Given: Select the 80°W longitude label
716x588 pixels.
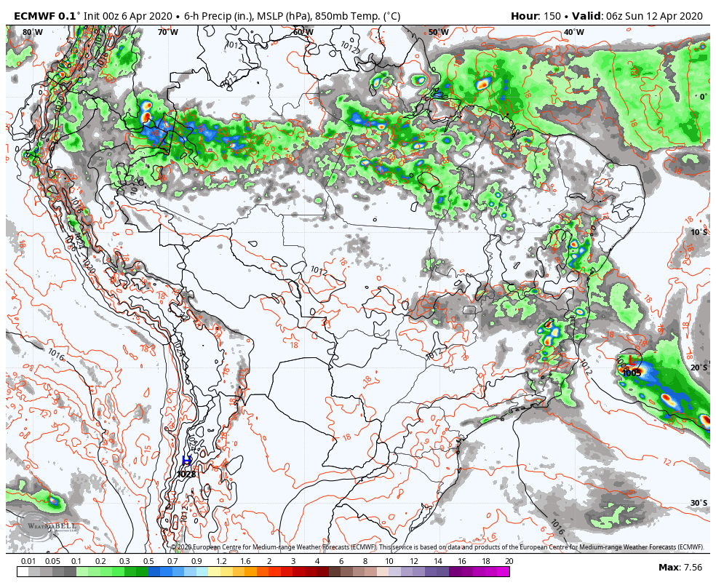Looking at the screenshot, I should (32, 32).
